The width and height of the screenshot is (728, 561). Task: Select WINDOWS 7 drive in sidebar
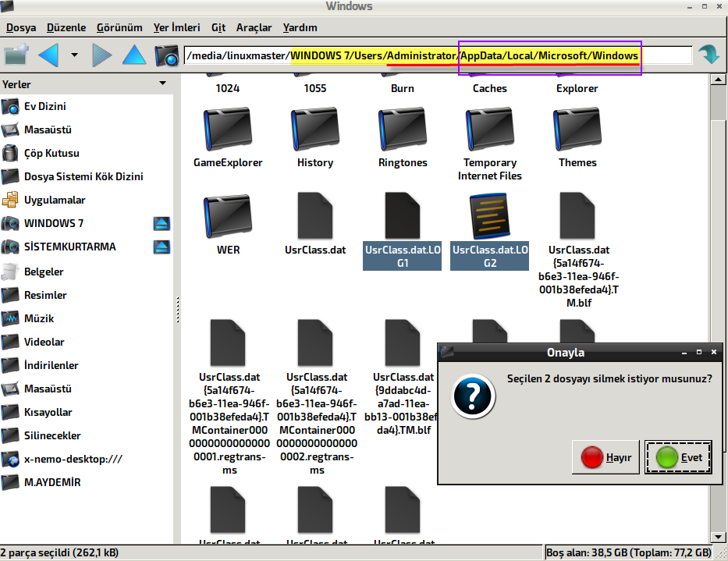(x=54, y=223)
